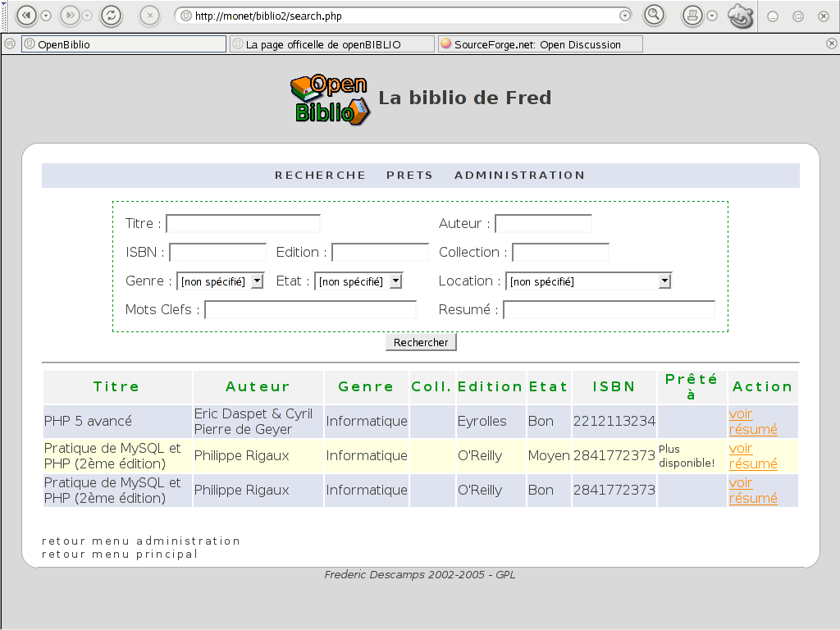Open the Genre dropdown
The width and height of the screenshot is (840, 630).
[220, 280]
